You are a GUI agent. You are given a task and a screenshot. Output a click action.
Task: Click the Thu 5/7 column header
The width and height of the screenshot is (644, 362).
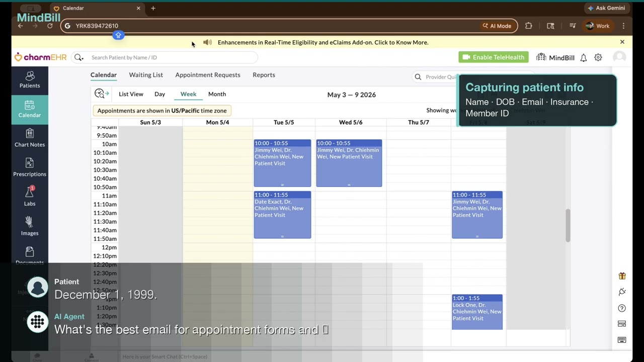coord(419,122)
